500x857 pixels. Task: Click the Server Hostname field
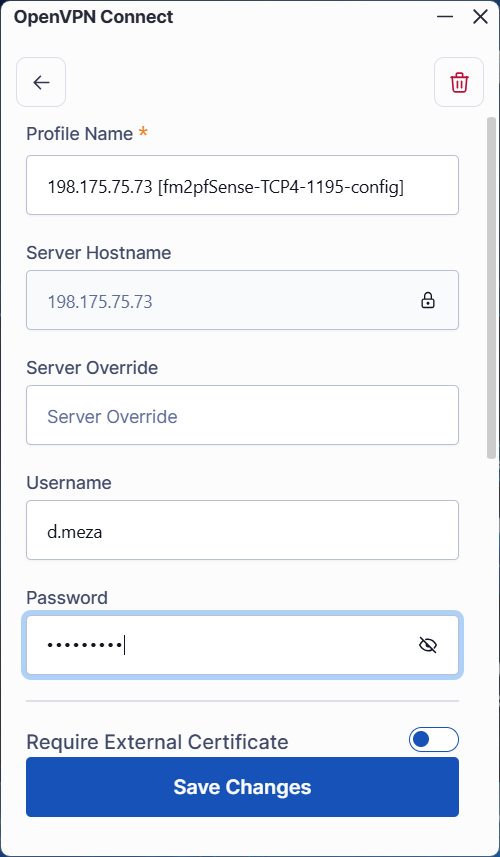click(242, 300)
